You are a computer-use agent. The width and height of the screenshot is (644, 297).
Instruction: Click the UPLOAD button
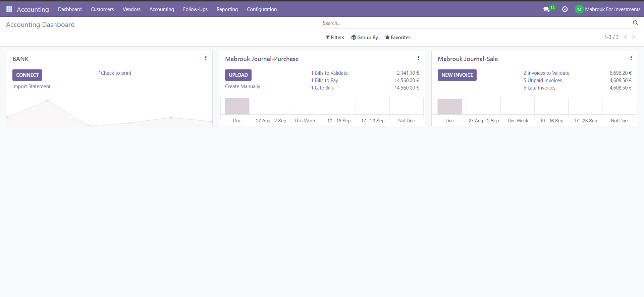[238, 75]
